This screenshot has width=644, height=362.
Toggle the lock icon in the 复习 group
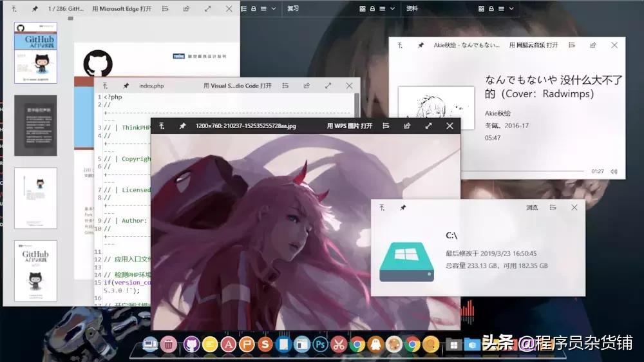(x=372, y=8)
